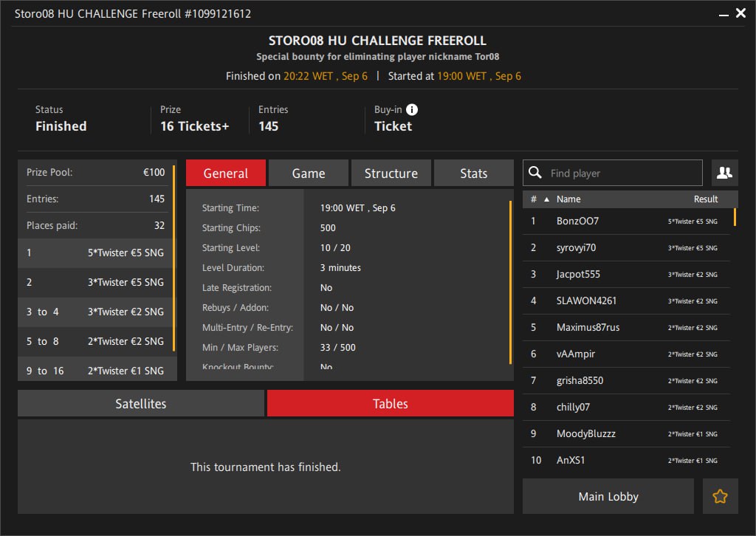Switch to the Game tab
Image resolution: width=756 pixels, height=536 pixels.
[x=308, y=173]
